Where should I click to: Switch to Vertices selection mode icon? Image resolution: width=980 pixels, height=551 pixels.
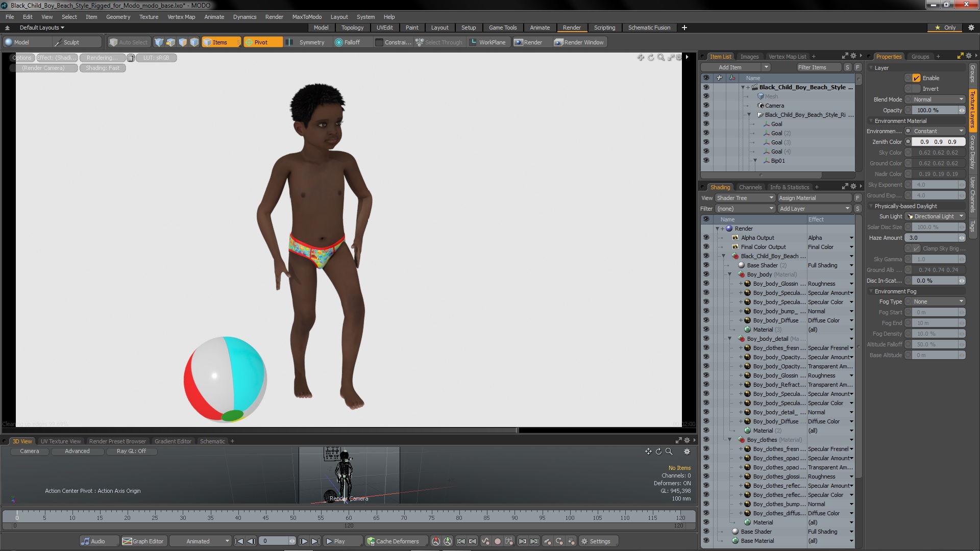tap(159, 42)
